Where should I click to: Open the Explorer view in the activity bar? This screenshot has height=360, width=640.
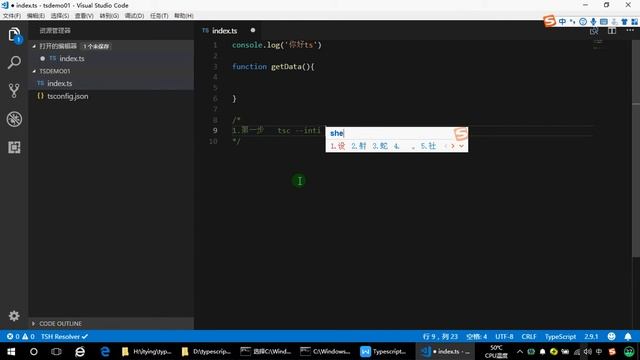pyautogui.click(x=14, y=35)
